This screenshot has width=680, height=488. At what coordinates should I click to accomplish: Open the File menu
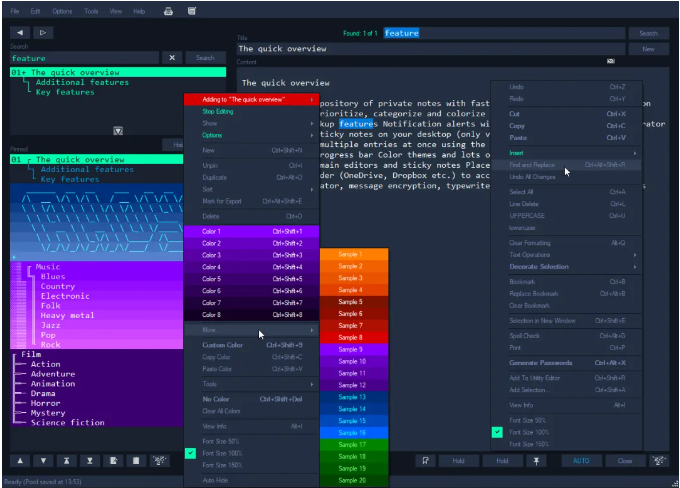(15, 11)
